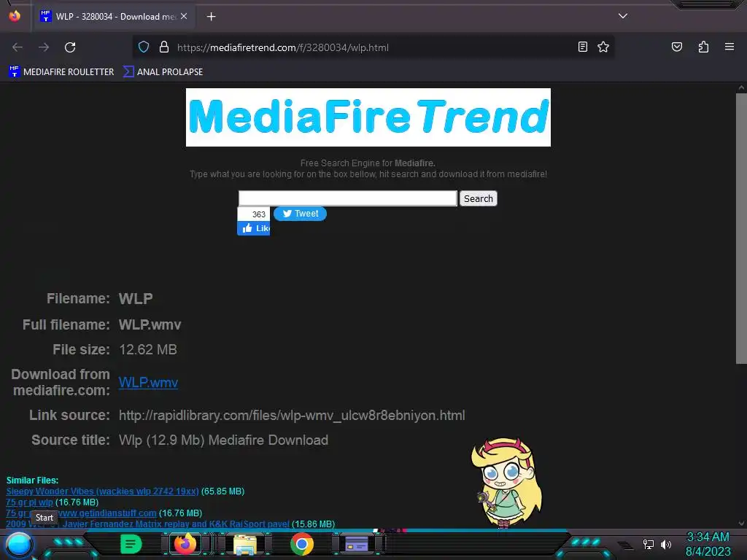
Task: Open the 75 gr pl wlp link
Action: pos(29,502)
